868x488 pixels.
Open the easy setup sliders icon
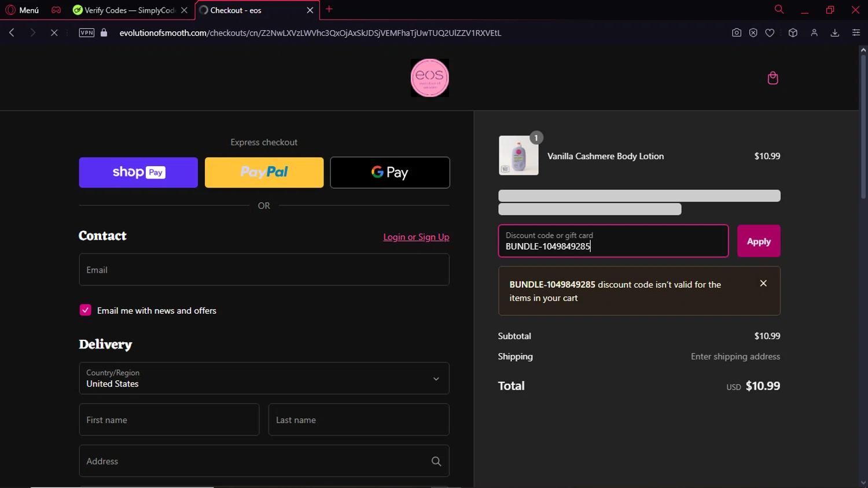[x=856, y=33]
